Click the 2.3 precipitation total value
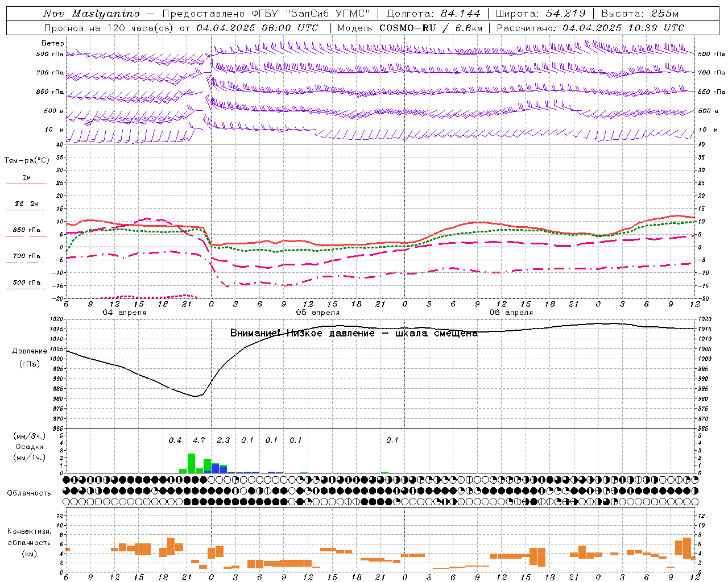The image size is (728, 582). click(224, 440)
